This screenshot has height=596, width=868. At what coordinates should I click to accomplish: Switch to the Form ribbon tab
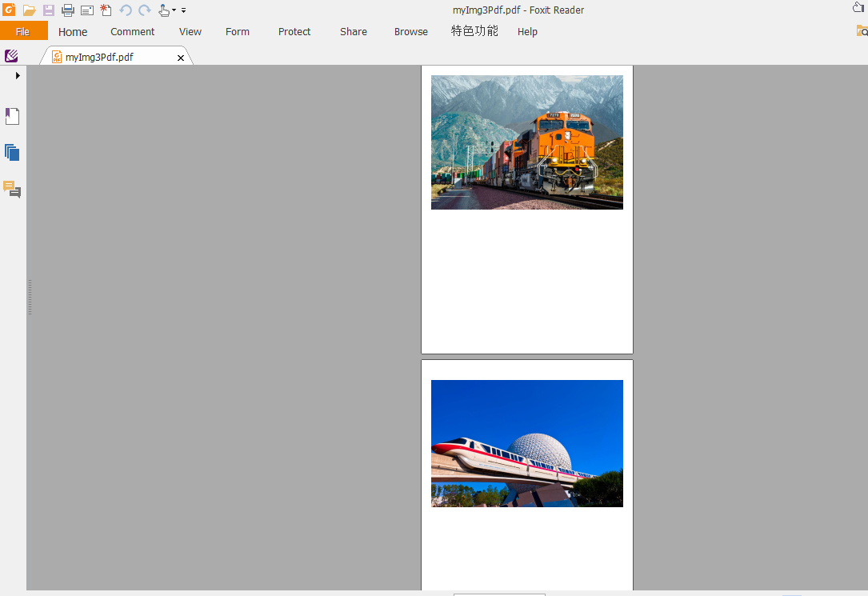point(238,31)
